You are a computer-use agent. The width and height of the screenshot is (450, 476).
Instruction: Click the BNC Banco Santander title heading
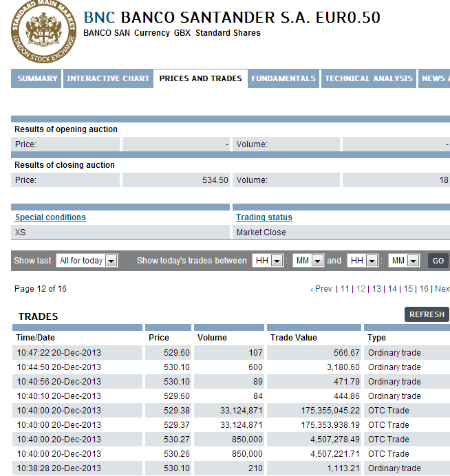pos(232,17)
